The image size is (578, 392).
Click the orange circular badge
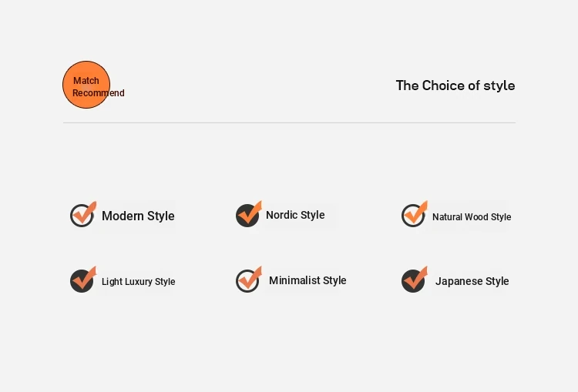[86, 85]
